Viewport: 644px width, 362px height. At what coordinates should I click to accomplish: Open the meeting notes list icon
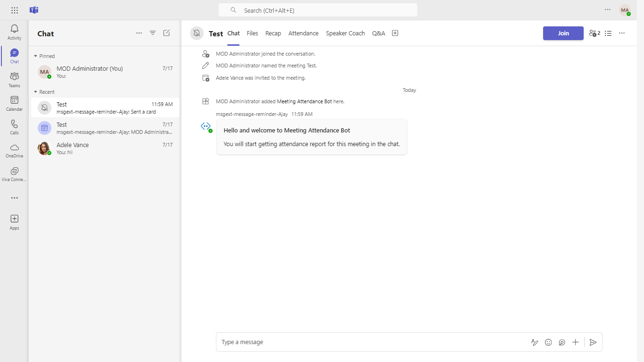click(x=608, y=33)
